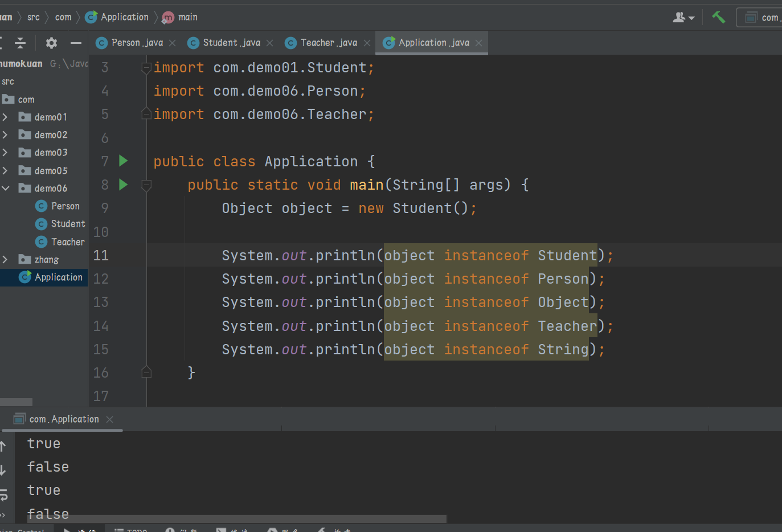782x532 pixels.
Task: Select the demo03 folder icon
Action: [x=24, y=153]
